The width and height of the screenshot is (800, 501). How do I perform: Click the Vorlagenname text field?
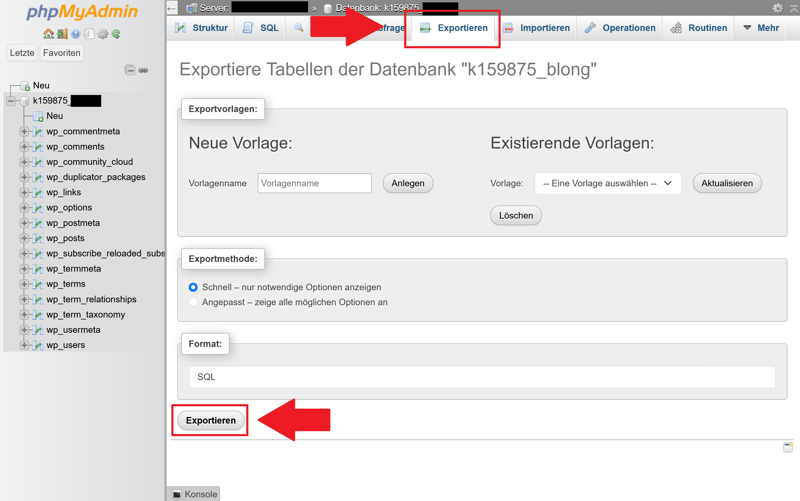314,183
